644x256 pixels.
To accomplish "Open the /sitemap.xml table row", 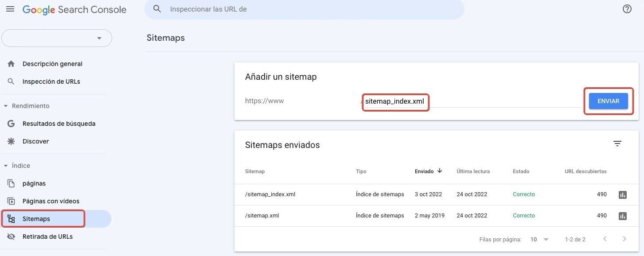I will point(437,216).
